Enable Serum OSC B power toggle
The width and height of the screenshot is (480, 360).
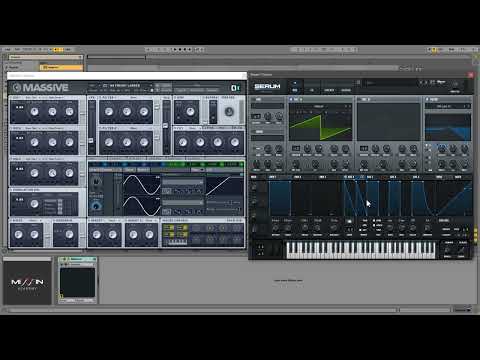tap(359, 99)
